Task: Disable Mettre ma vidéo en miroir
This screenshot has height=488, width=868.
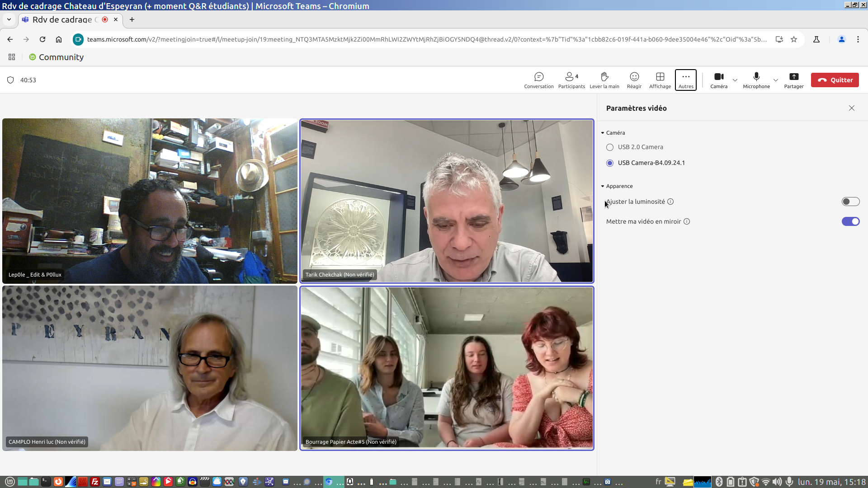Action: click(850, 221)
